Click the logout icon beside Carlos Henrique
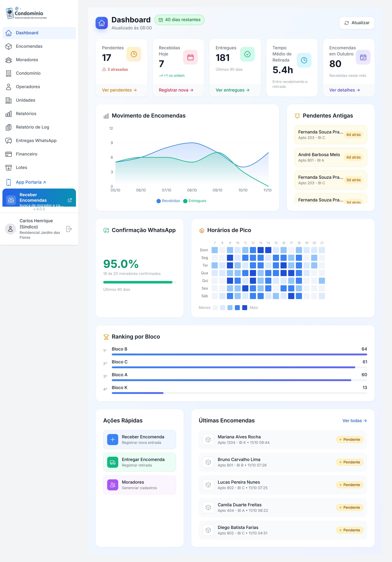This screenshot has height=562, width=392. tap(69, 229)
